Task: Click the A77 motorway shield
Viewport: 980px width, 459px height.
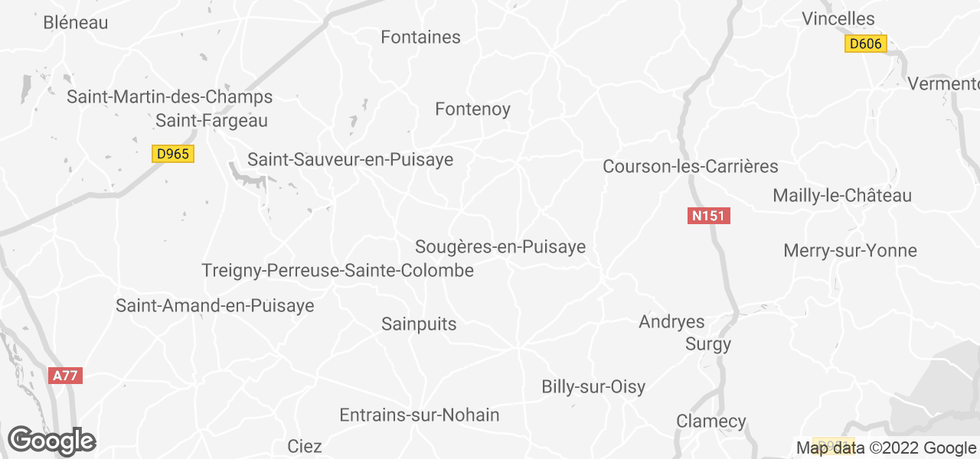Action: click(65, 376)
